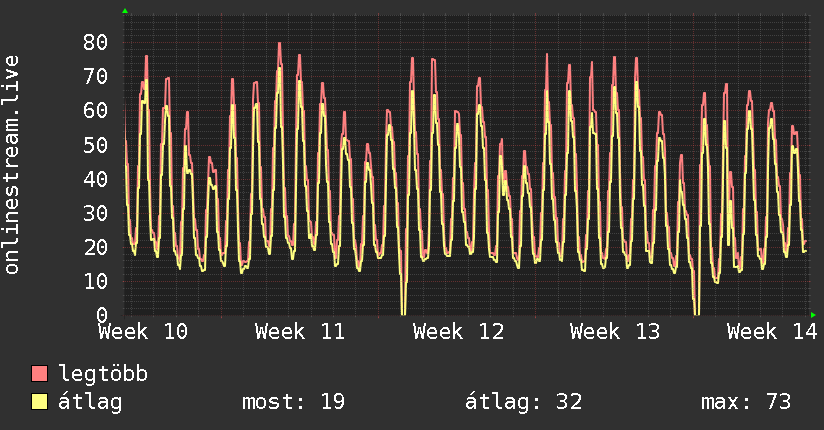Click the 'max: 73' statistic

[746, 402]
